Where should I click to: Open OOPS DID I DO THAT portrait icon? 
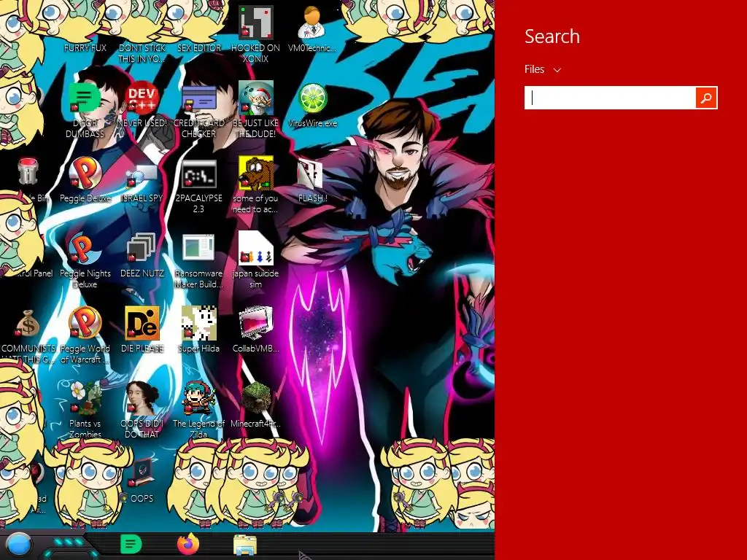[x=142, y=397]
